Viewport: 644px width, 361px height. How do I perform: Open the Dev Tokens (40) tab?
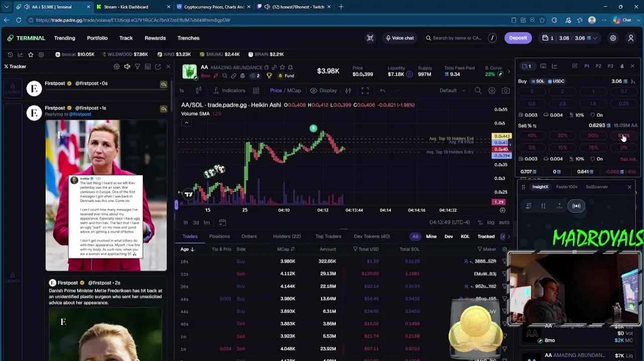click(x=371, y=236)
